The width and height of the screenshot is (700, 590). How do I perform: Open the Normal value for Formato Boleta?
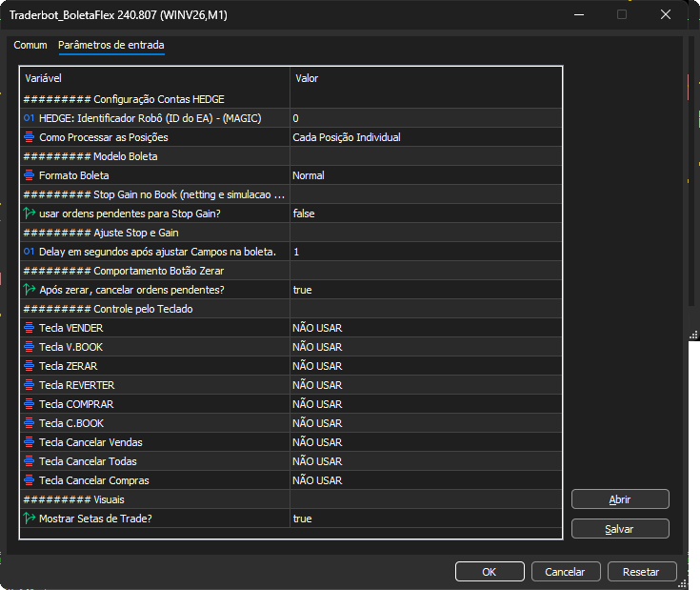pyautogui.click(x=426, y=175)
